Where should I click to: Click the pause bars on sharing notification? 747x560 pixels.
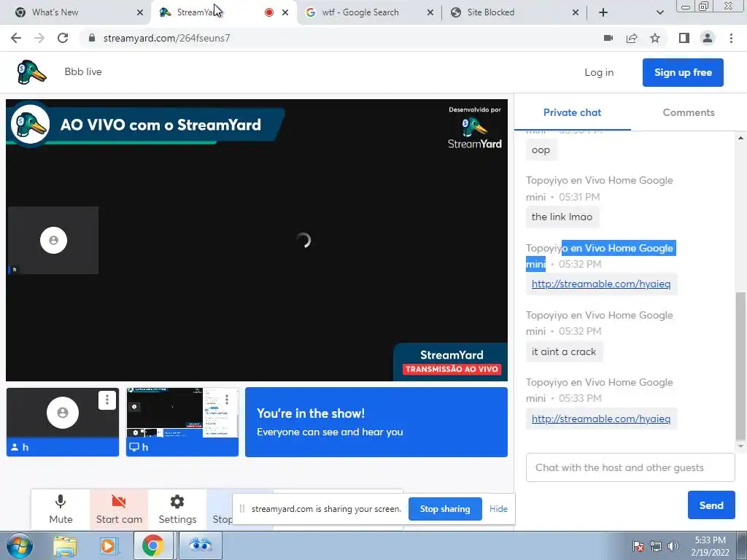point(242,508)
